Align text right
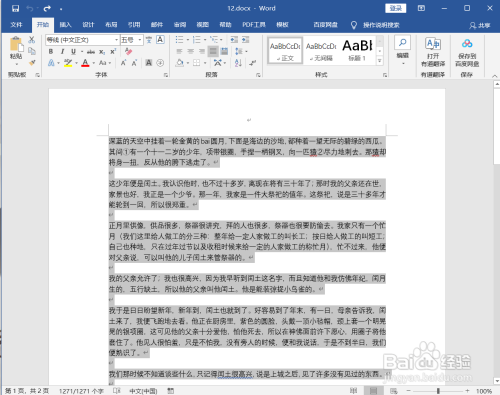500x395 pixels. [202, 51]
